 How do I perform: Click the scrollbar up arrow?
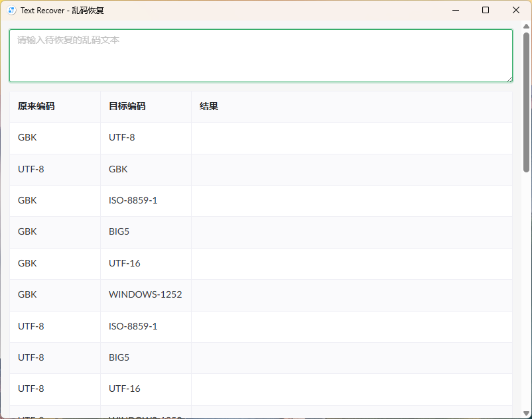(x=526, y=27)
